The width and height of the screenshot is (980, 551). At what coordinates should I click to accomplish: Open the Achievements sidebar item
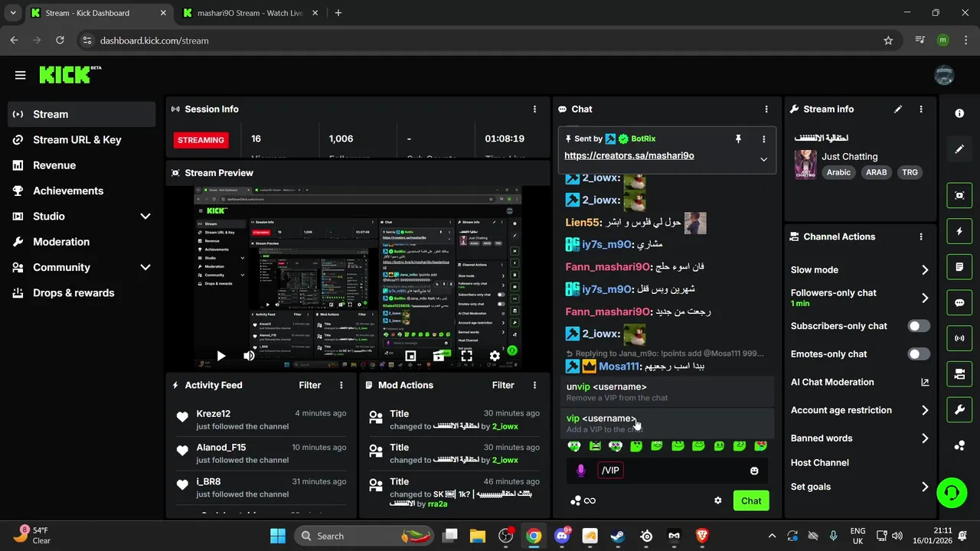click(x=81, y=191)
